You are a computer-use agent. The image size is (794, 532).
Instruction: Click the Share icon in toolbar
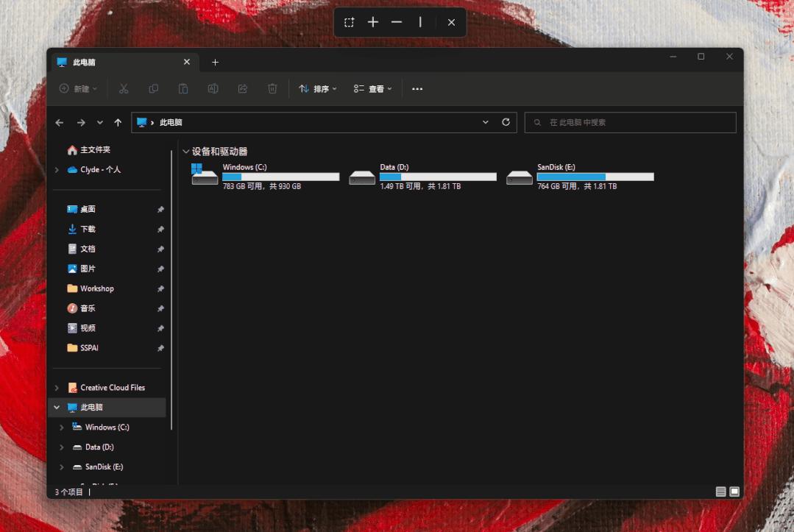coord(243,89)
